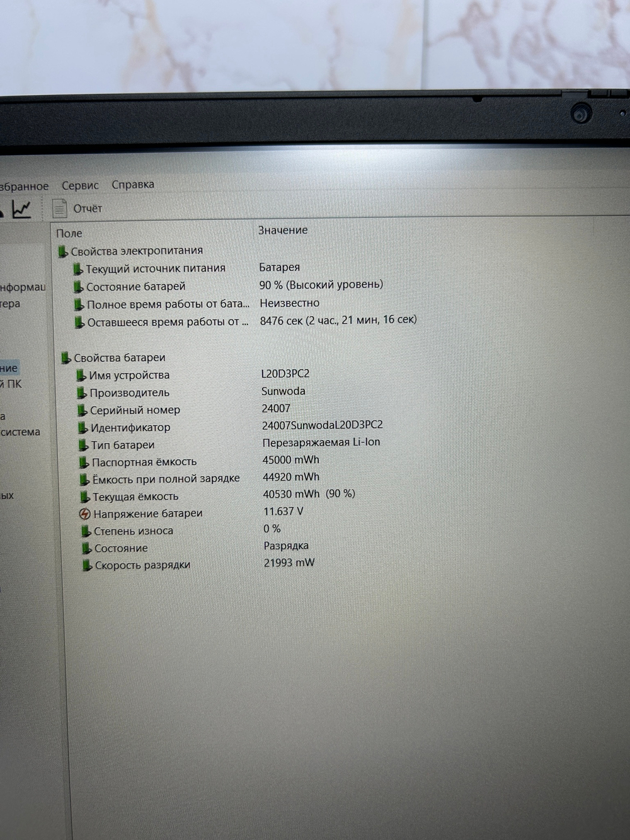
Task: Click the serial number value 24007
Action: click(276, 408)
